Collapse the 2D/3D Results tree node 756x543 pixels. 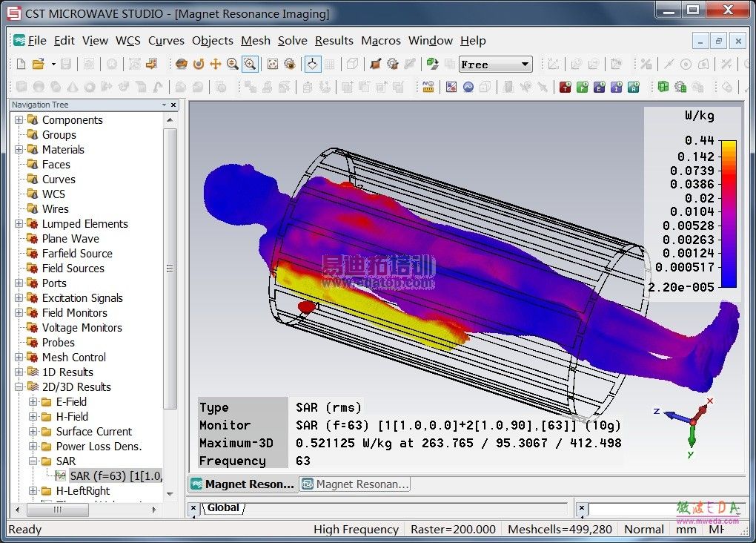19,387
